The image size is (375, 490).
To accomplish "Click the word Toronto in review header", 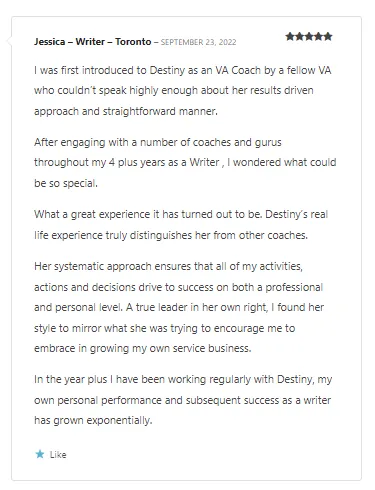I will [133, 42].
